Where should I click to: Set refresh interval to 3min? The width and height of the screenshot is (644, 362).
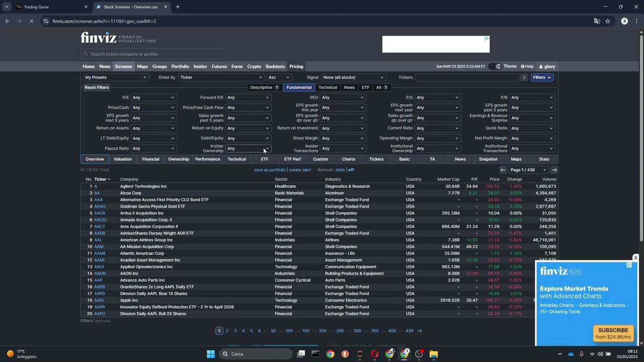340,170
